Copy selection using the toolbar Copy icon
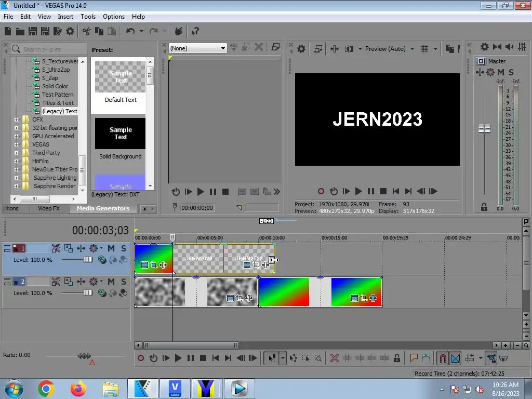 (99, 31)
